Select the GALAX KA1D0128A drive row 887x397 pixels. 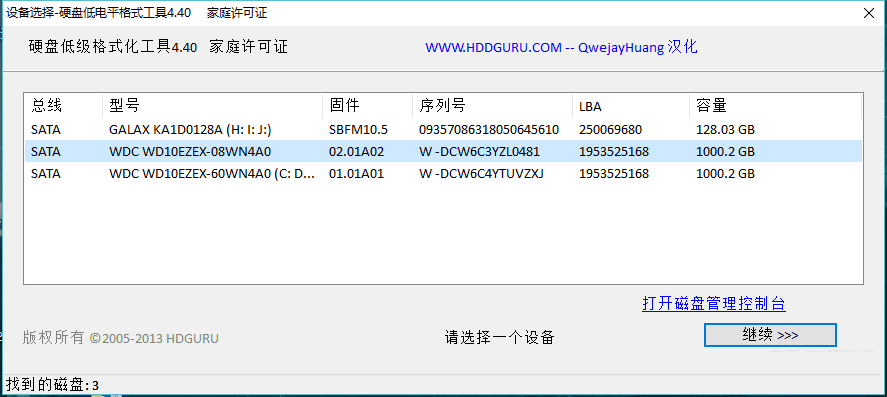click(x=444, y=130)
